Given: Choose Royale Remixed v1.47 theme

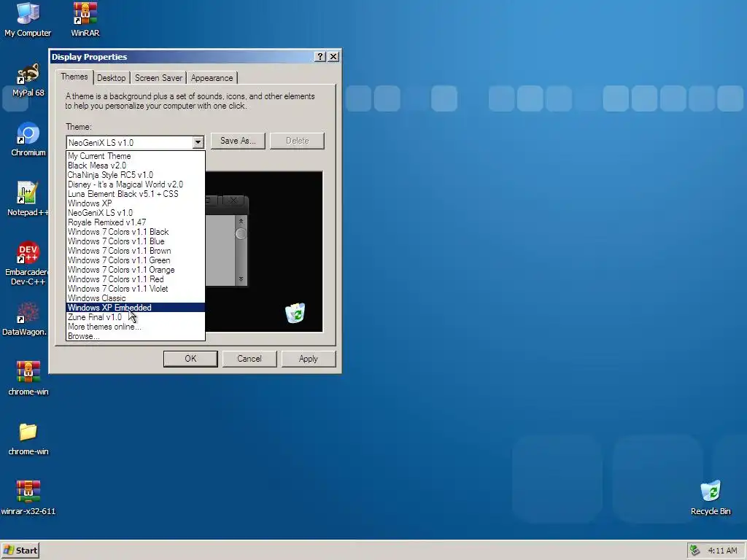Looking at the screenshot, I should 135,222.
